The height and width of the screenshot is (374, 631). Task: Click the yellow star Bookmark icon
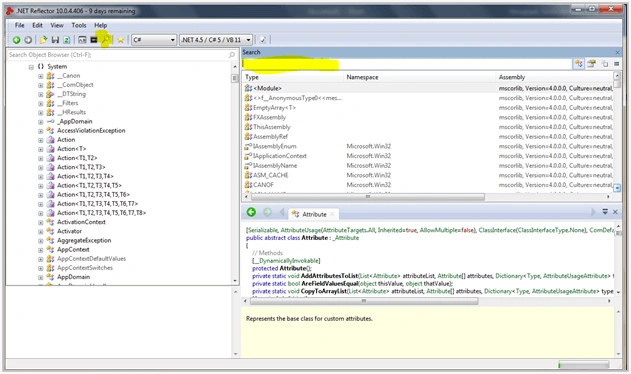[120, 40]
